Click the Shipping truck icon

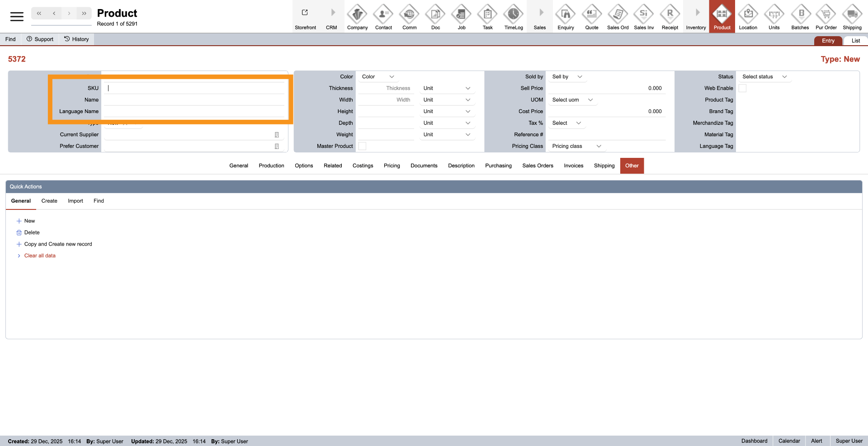point(852,14)
